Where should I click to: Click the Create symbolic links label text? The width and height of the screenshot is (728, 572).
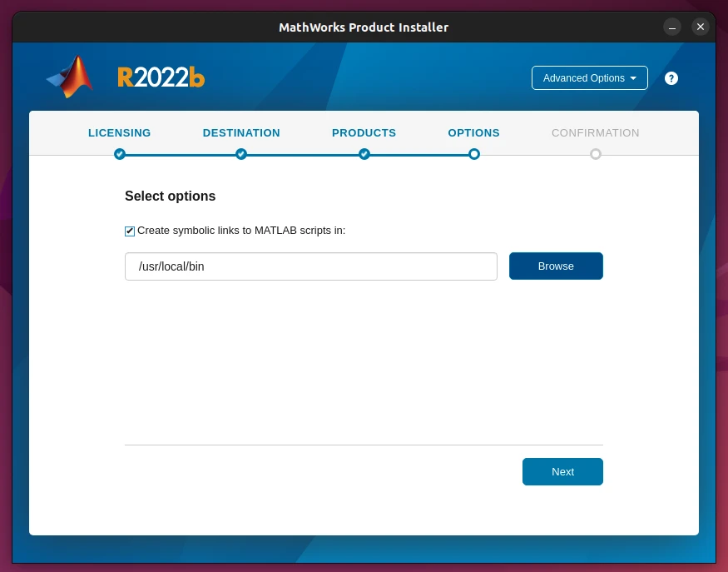pyautogui.click(x=241, y=231)
